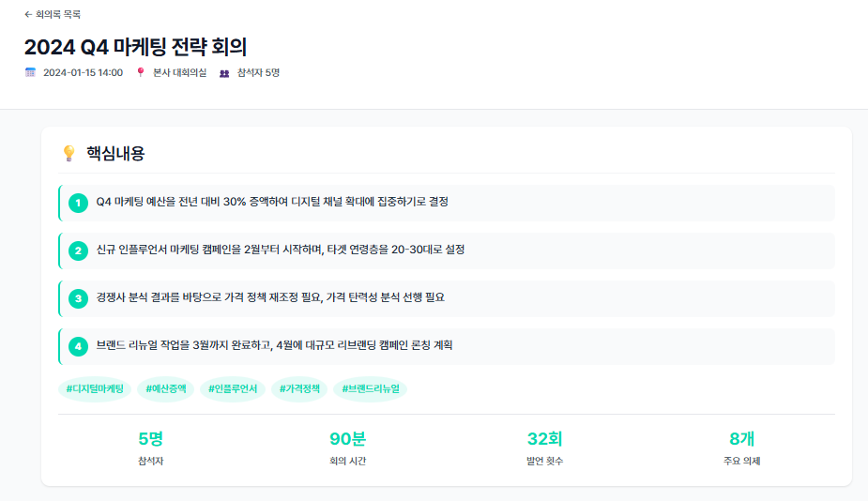Click the 8개 주요 의제 statistic
Screen dimensions: 868x501
coord(741,448)
